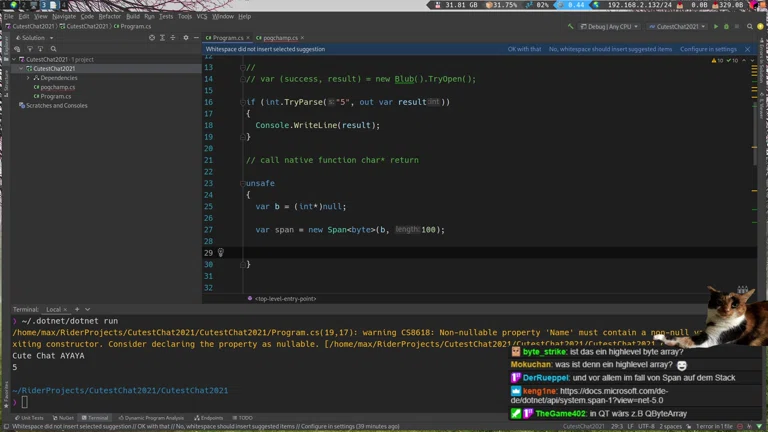Screen dimensions: 768x432
Task: Toggle code fold at unsafe line 23
Action: click(242, 183)
